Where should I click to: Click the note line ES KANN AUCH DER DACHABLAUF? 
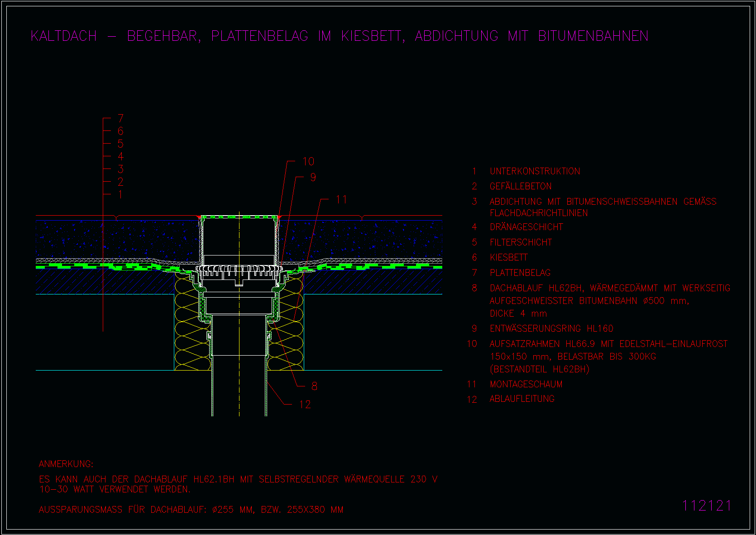238,479
